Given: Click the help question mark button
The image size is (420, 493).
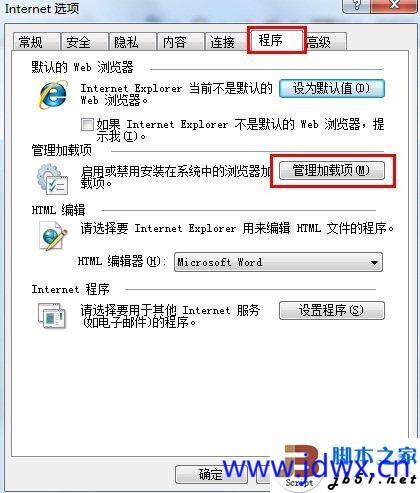Looking at the screenshot, I should tap(357, 5).
